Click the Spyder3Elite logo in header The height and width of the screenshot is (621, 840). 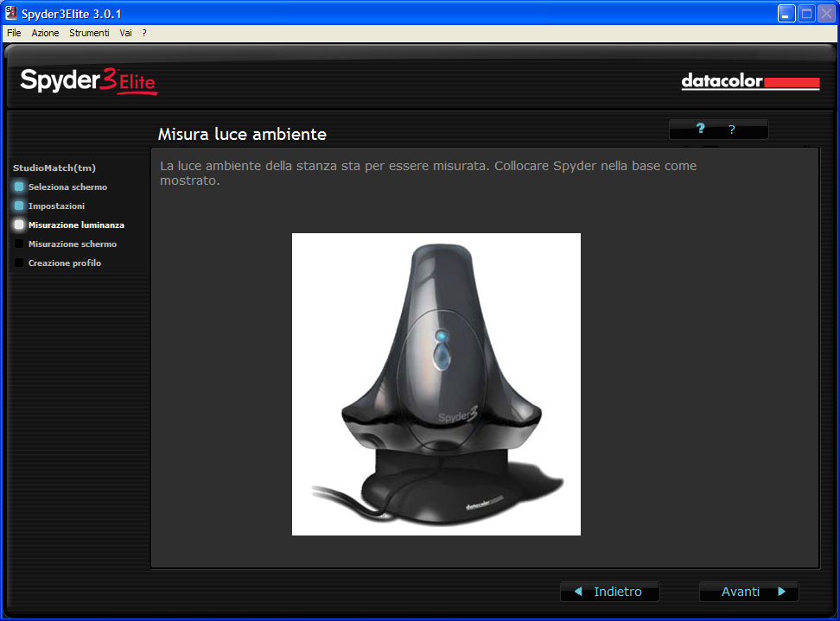coord(88,81)
